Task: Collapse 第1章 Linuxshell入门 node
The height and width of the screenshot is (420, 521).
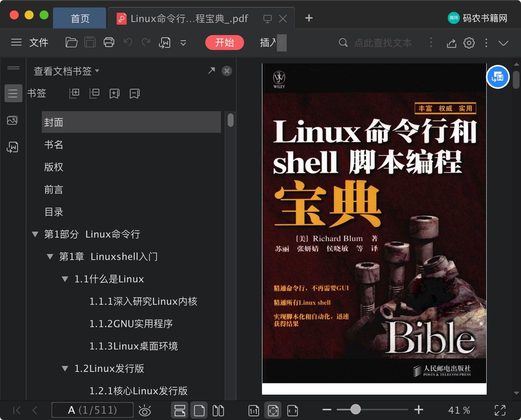Action: point(50,257)
